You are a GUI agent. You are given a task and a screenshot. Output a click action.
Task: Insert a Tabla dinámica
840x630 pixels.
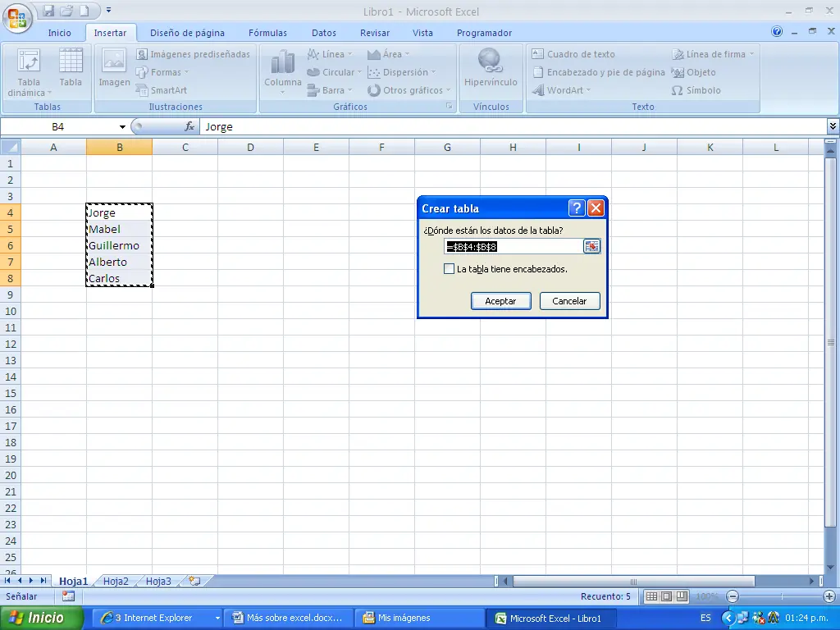(29, 72)
